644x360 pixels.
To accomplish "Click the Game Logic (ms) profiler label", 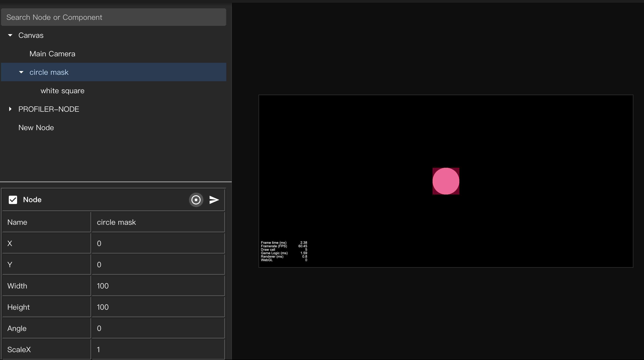I will coord(274,253).
